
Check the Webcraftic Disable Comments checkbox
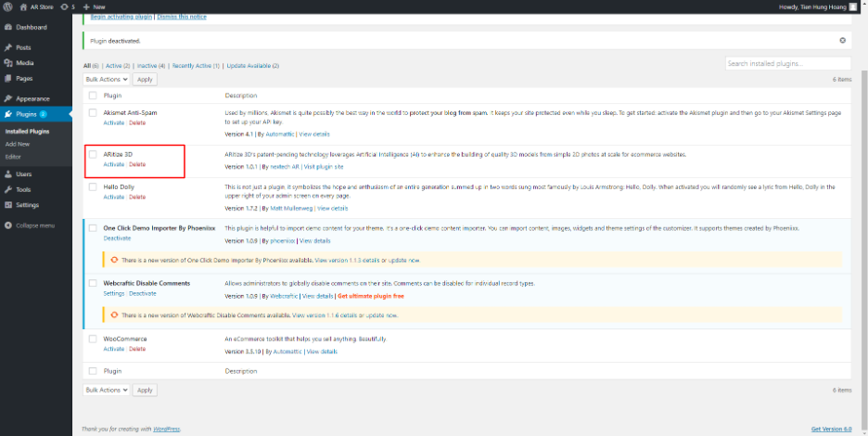point(93,283)
